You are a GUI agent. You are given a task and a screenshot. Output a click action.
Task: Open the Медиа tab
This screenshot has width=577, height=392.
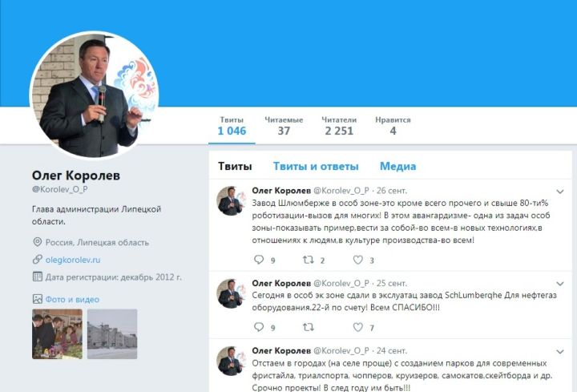(397, 166)
